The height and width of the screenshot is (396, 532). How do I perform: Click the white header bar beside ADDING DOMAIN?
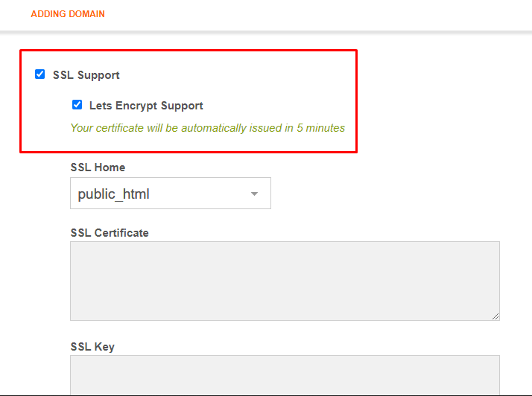click(x=318, y=15)
